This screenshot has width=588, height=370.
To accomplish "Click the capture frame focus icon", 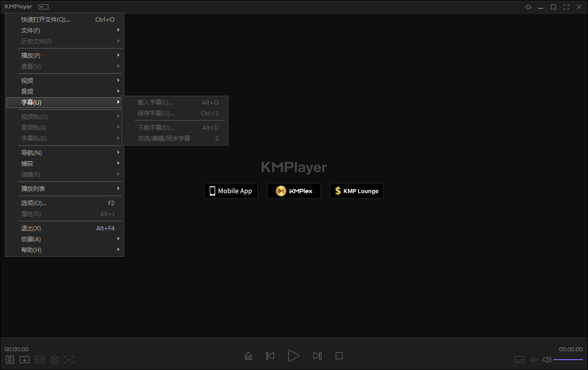I will 69,360.
